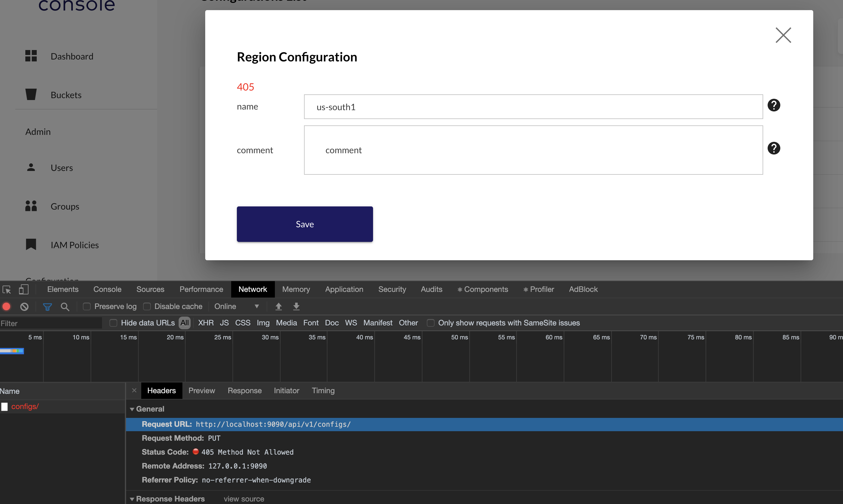Click the network Filter text box
This screenshot has height=504, width=843.
click(x=51, y=323)
